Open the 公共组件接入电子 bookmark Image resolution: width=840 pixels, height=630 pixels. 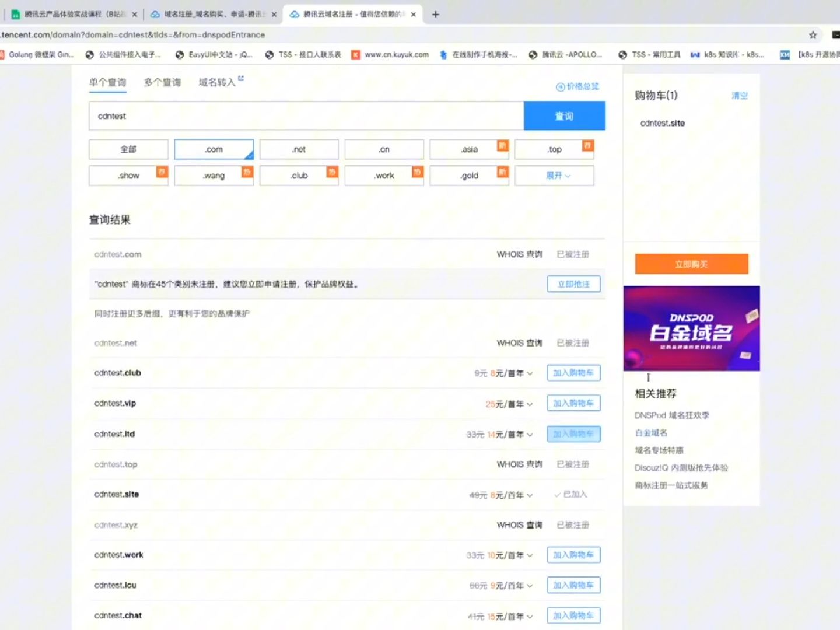pos(123,55)
